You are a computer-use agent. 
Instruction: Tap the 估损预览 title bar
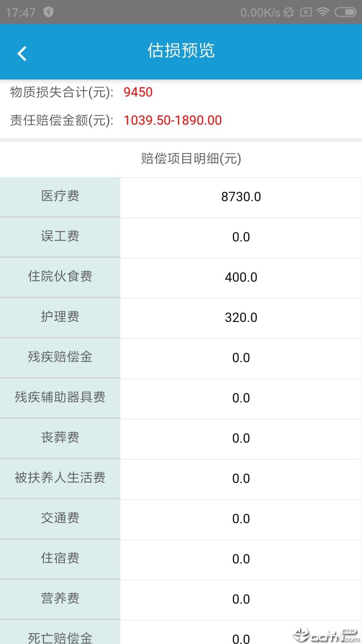181,51
